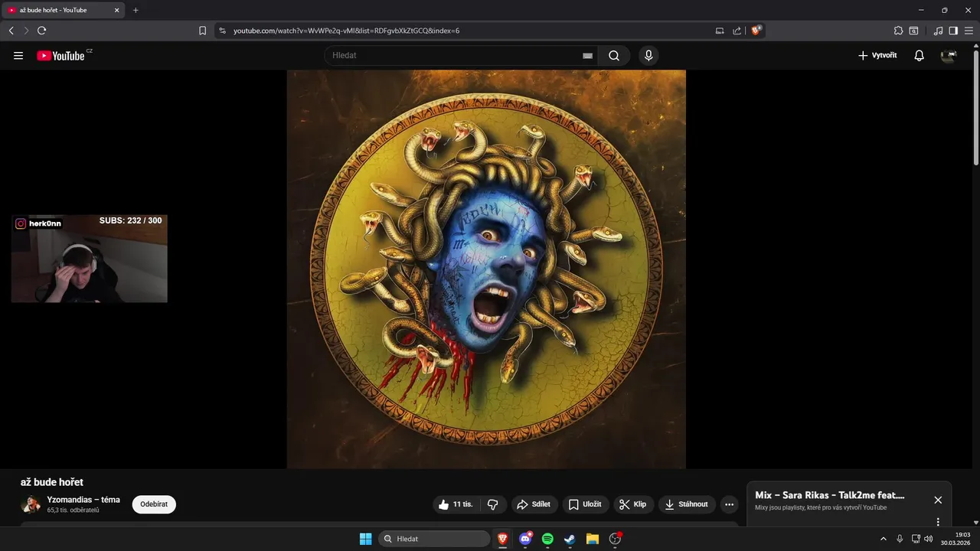The image size is (980, 551).
Task: Open the browser tab search icon
Action: click(x=914, y=31)
